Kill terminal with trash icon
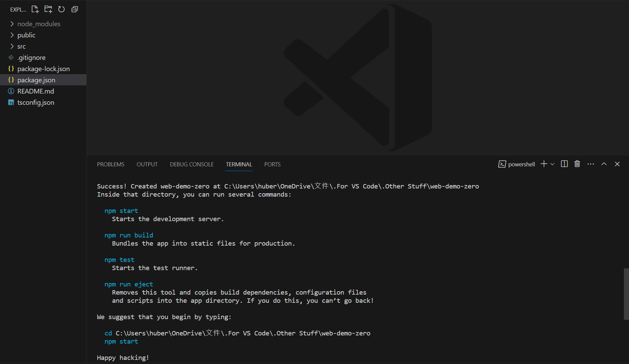Screen dimensions: 629x364 [577, 164]
